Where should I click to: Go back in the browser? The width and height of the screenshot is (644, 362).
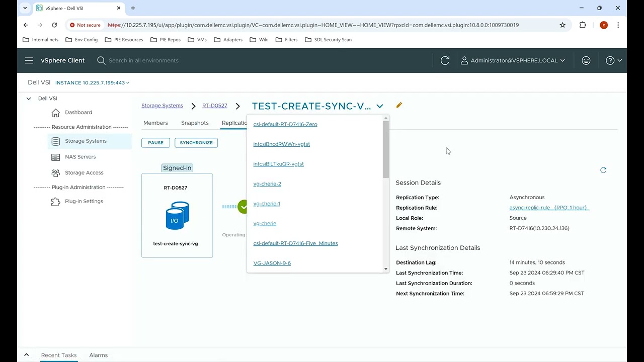(x=26, y=25)
